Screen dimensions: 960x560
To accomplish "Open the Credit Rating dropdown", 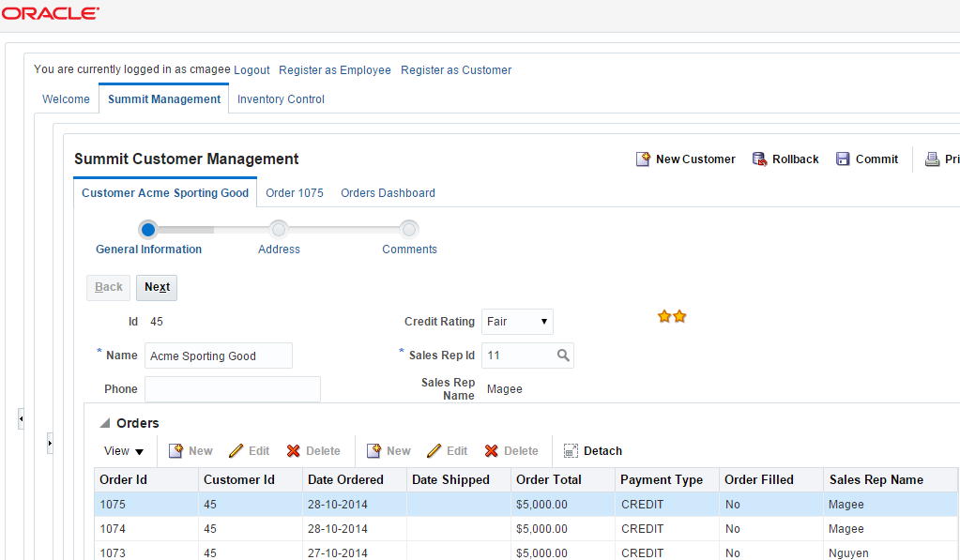I will (517, 322).
